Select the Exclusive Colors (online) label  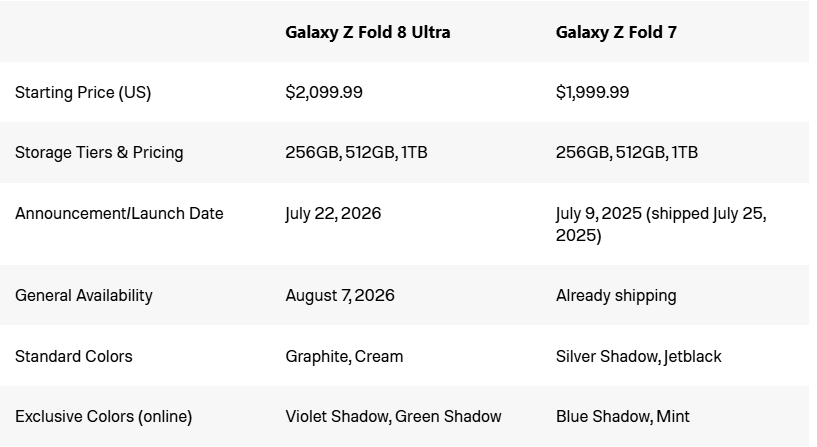[103, 417]
